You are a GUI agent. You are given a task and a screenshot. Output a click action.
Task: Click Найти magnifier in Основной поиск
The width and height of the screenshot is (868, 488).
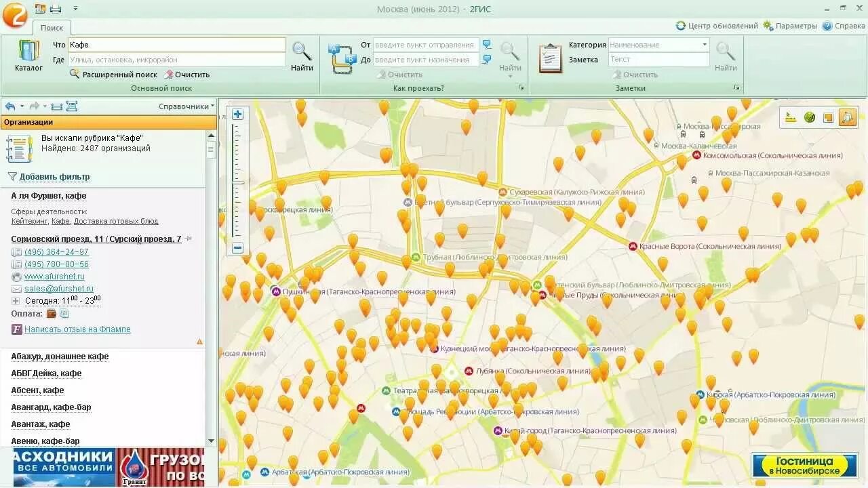302,56
